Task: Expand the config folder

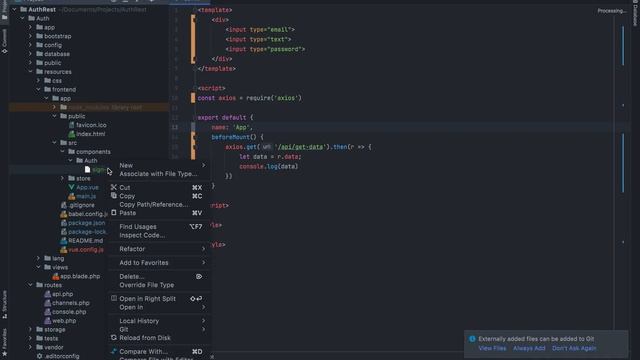Action: (x=30, y=45)
